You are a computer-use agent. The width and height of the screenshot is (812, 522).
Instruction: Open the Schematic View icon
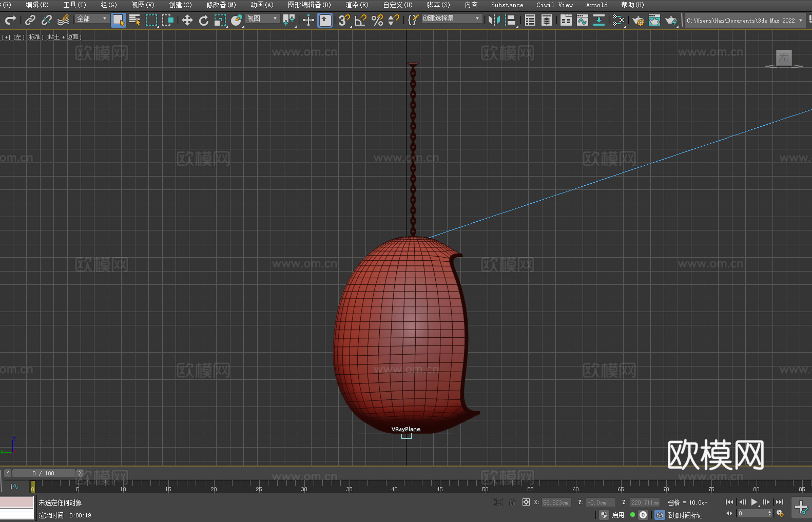pyautogui.click(x=599, y=20)
